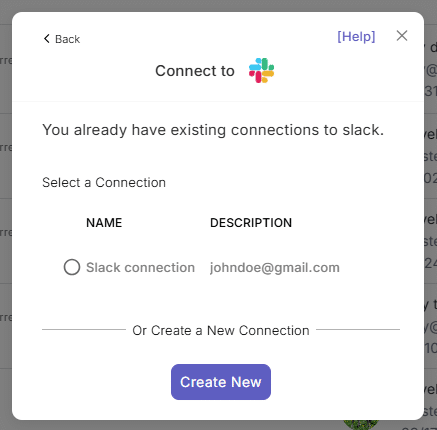Click the Select a Connection label

(x=104, y=183)
